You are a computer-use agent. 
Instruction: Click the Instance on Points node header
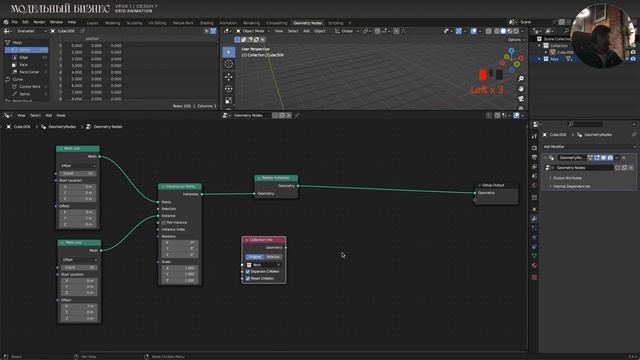tap(180, 187)
